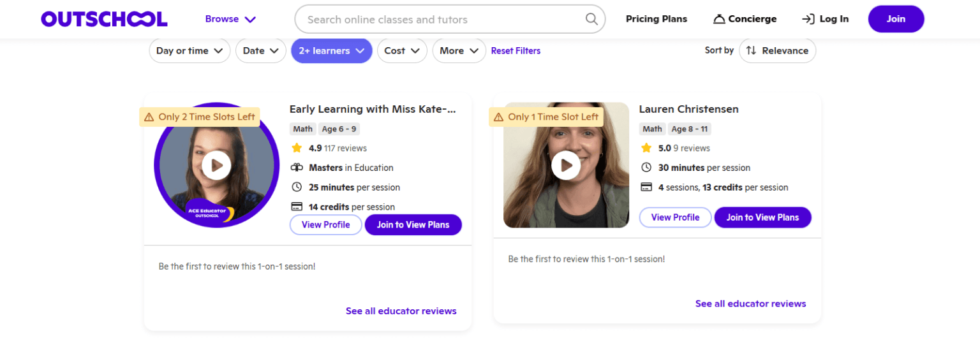This screenshot has width=980, height=343.
Task: Focus the search classes and tutors field
Action: tap(440, 19)
